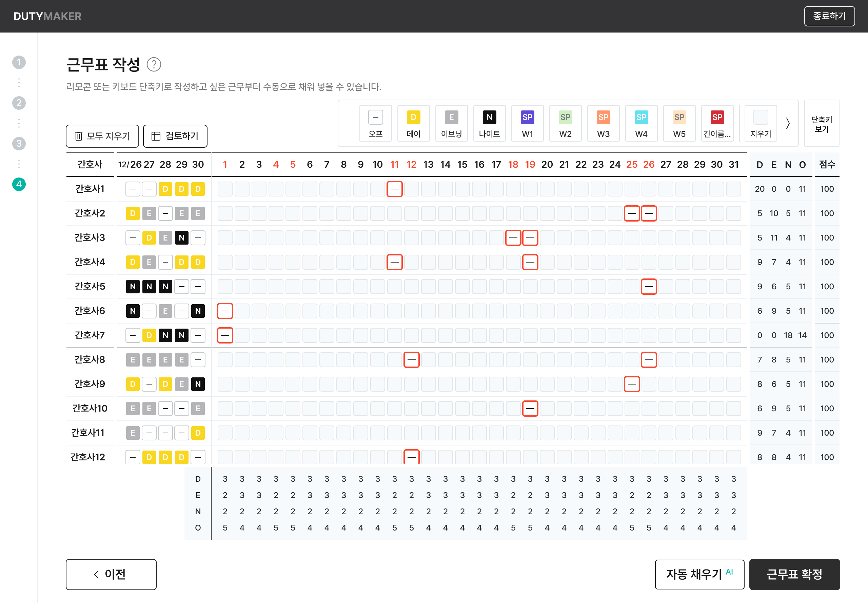Image resolution: width=868 pixels, height=603 pixels.
Task: Expand more shift types with right chevron
Action: 788,123
